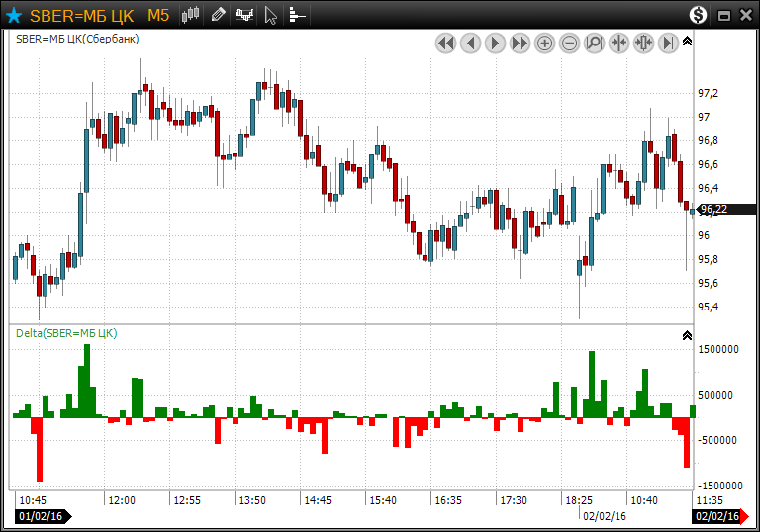This screenshot has width=760, height=532.
Task: Jump to the latest bar button
Action: point(668,43)
